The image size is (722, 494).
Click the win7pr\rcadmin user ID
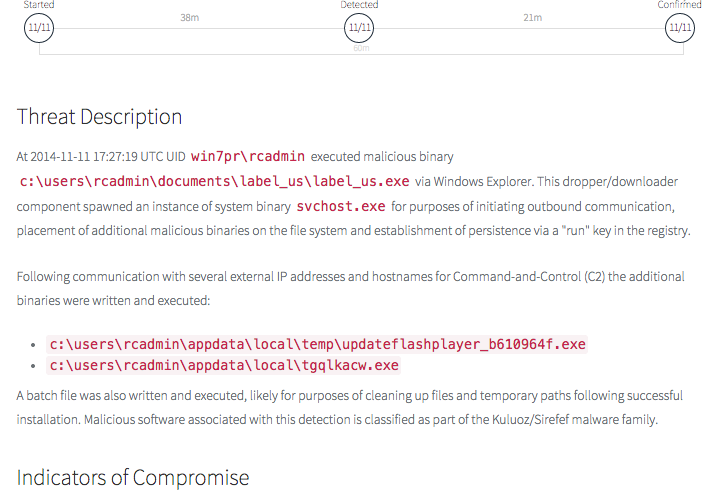[x=247, y=156]
